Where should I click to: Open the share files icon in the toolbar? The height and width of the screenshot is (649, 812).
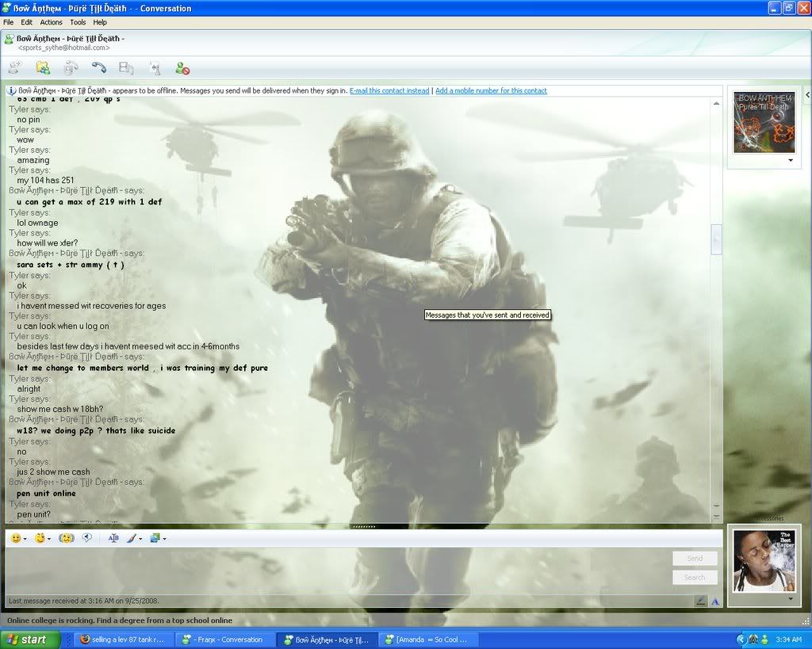[43, 68]
